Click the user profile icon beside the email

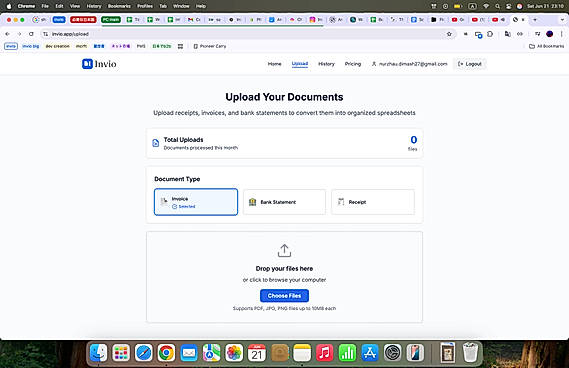click(374, 64)
